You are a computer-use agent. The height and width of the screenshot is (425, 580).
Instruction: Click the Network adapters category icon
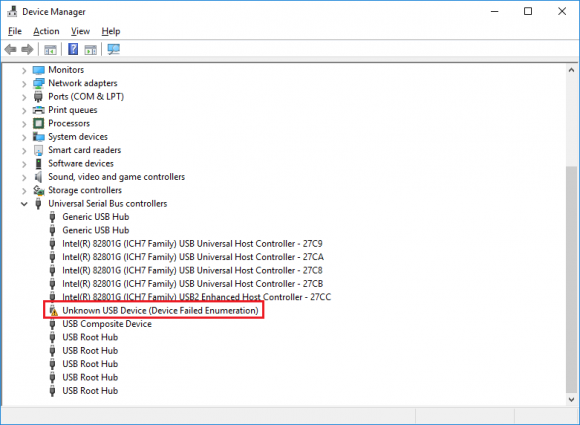[x=38, y=83]
